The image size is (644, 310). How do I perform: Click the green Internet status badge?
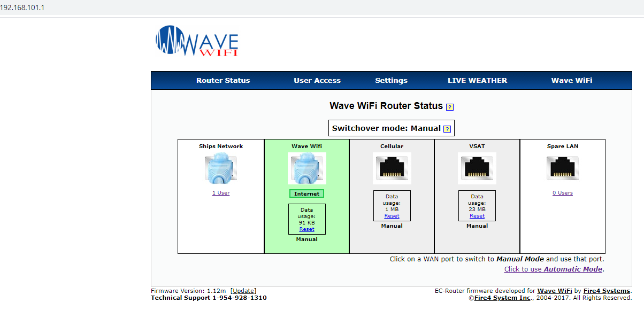(x=307, y=194)
